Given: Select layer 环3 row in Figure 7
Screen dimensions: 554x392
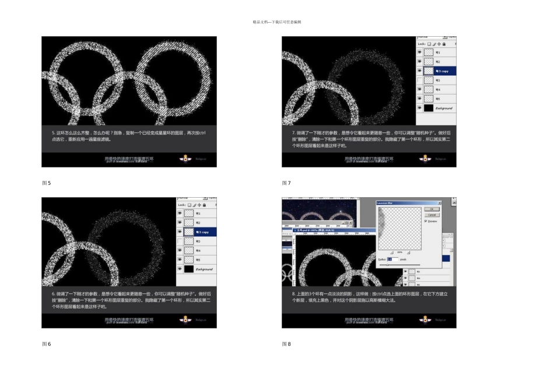Looking at the screenshot, I should tap(436, 80).
